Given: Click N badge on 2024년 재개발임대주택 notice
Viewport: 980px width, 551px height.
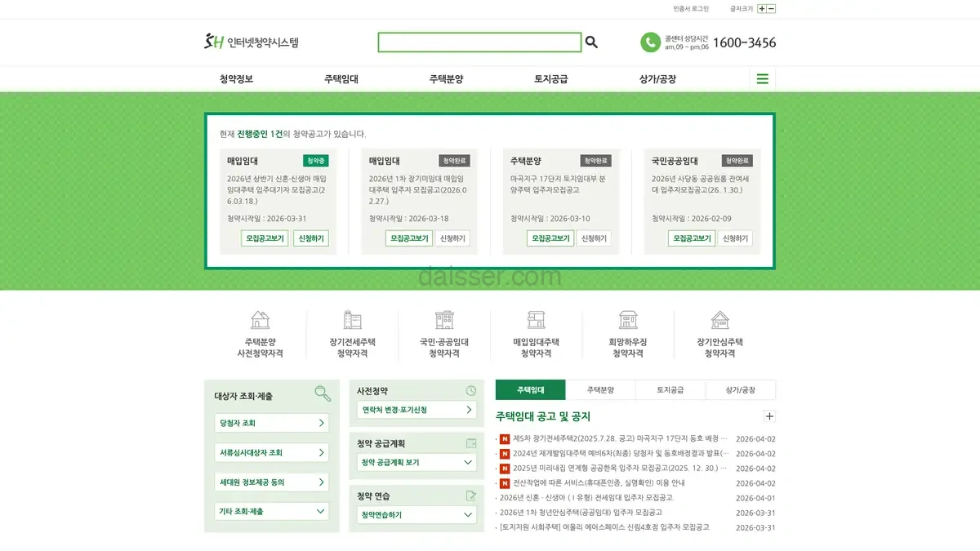Looking at the screenshot, I should 505,454.
